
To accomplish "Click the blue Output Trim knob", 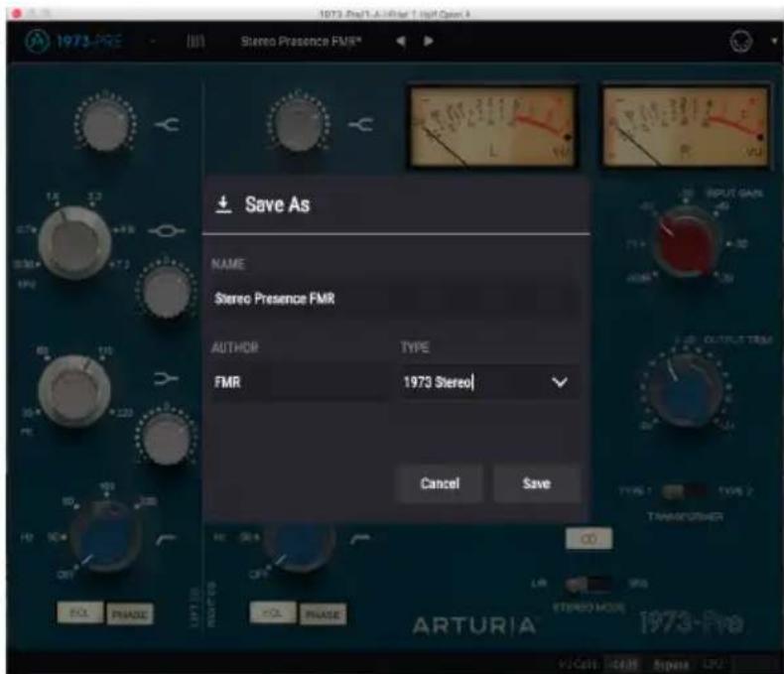I will [687, 389].
